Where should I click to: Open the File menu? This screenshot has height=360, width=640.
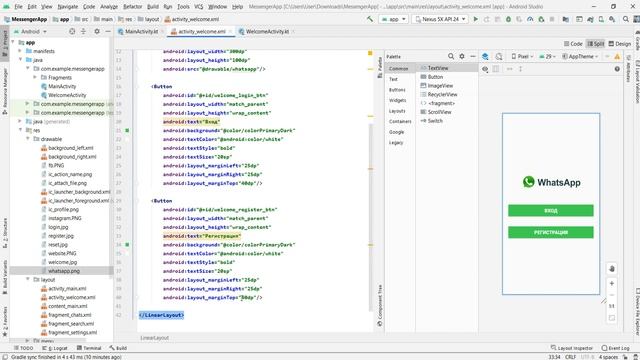(x=18, y=7)
